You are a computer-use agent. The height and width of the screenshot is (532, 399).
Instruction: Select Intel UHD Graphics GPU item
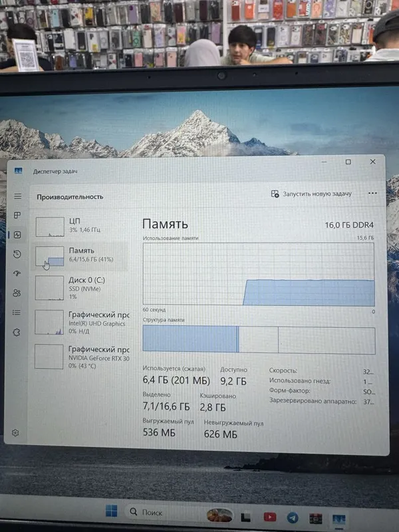click(x=80, y=323)
